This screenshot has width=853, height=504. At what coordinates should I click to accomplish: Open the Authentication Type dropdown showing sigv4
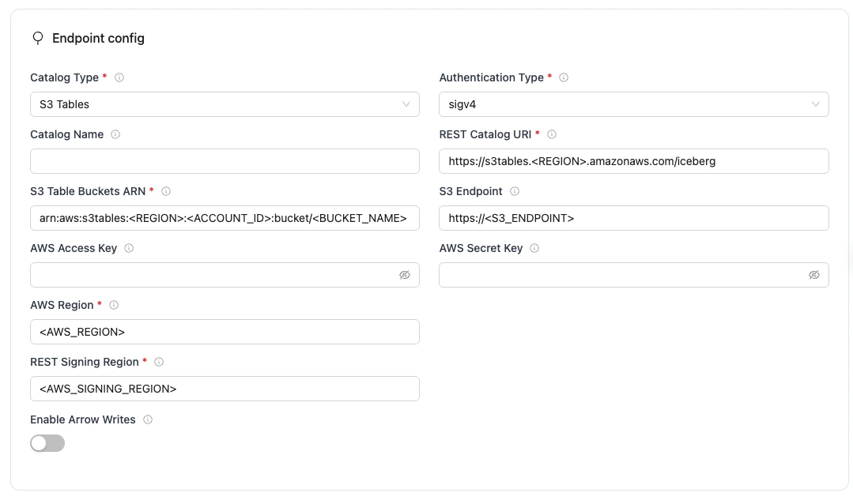point(634,104)
